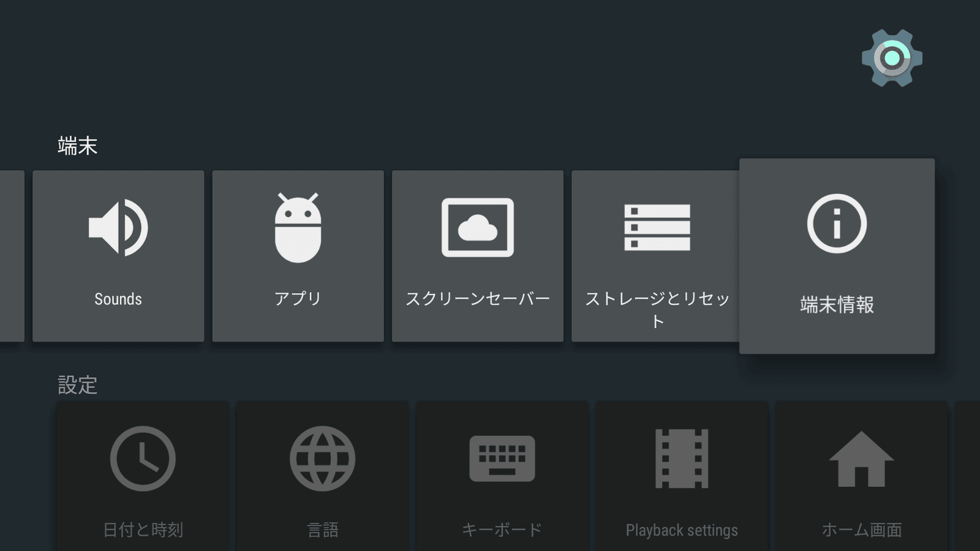Click the screensaver cloud icon
The height and width of the screenshot is (551, 980).
click(477, 227)
